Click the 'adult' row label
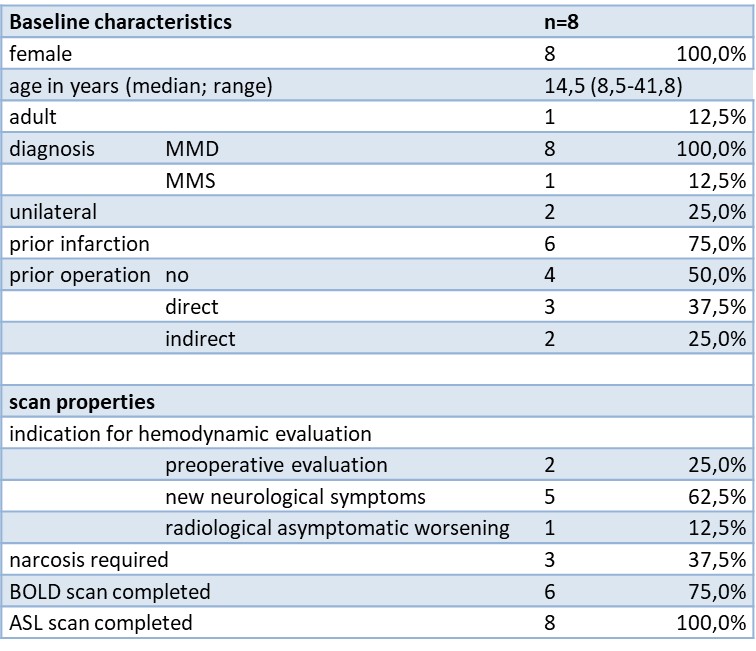The image size is (756, 651). pyautogui.click(x=33, y=117)
